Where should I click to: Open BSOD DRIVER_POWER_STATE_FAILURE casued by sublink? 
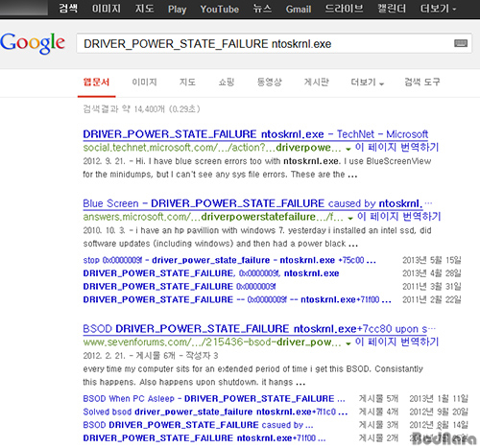pyautogui.click(x=198, y=425)
